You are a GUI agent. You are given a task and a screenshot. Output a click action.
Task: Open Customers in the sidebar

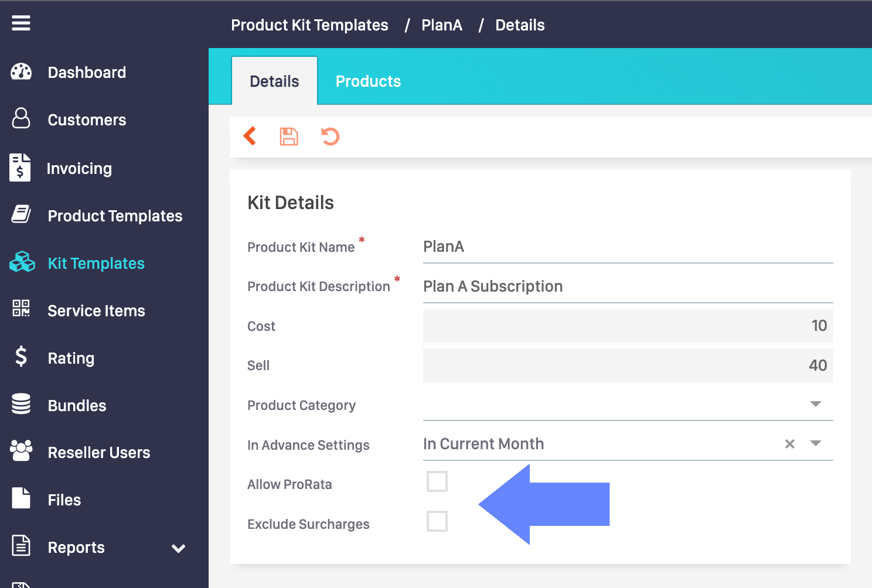pos(87,120)
